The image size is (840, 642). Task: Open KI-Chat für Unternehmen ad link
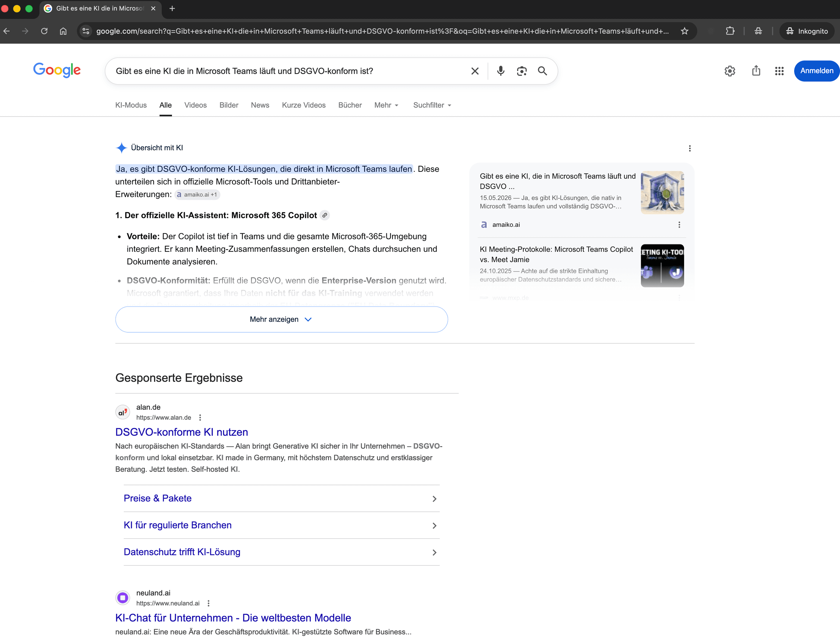tap(233, 618)
